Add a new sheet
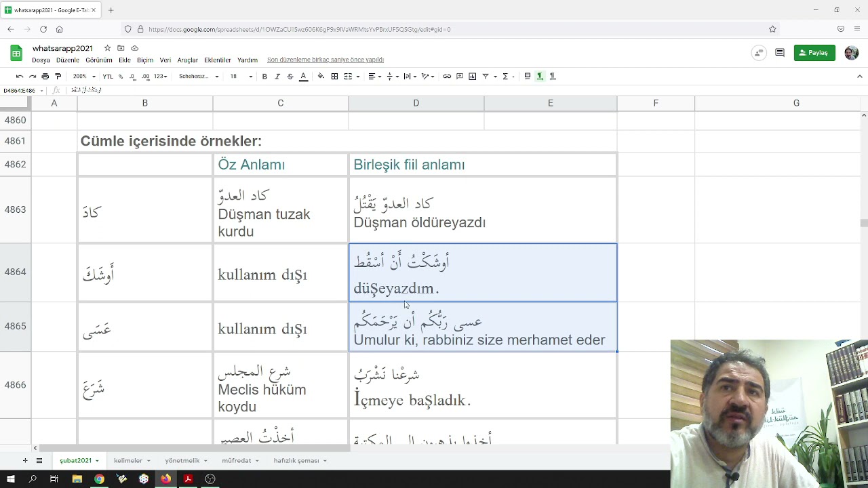This screenshot has height=488, width=868. point(25,461)
